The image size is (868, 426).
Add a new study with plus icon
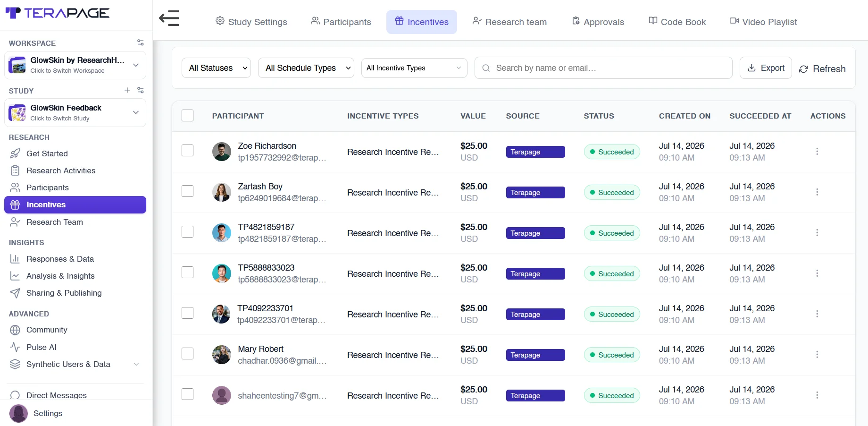(x=127, y=90)
